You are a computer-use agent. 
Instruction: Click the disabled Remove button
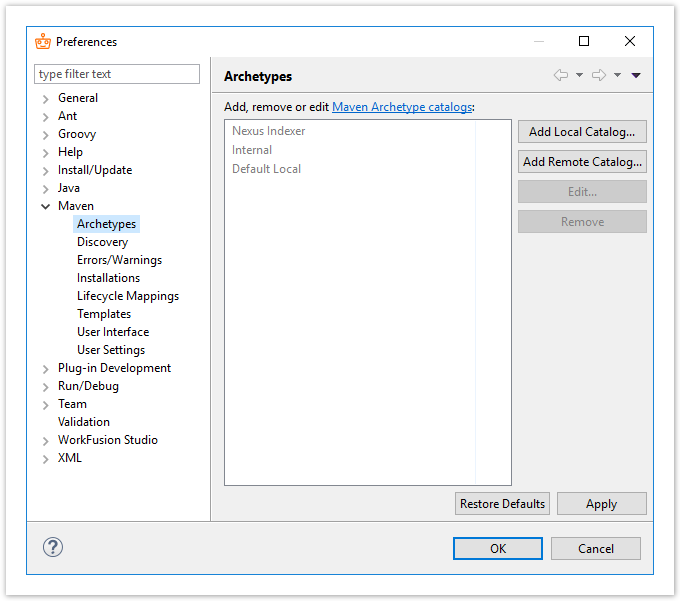582,222
